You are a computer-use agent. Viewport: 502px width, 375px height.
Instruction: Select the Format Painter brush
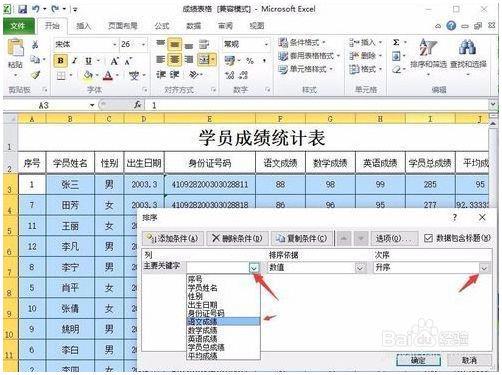pos(36,75)
